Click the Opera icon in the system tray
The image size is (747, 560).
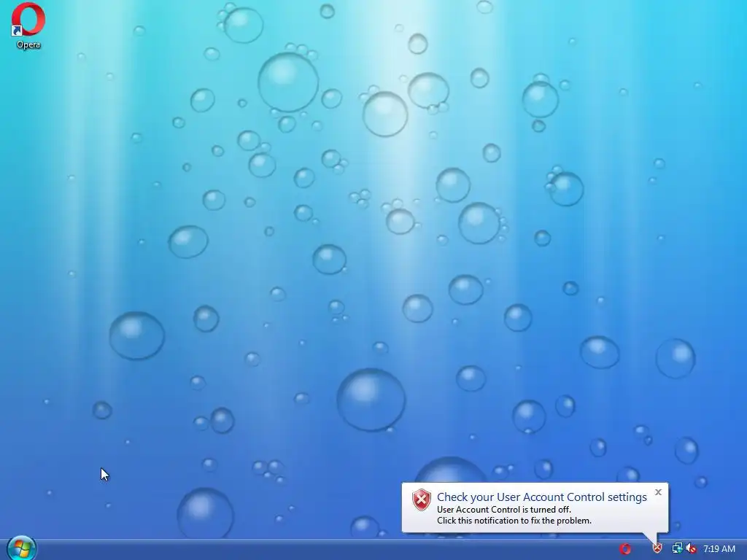click(x=625, y=548)
